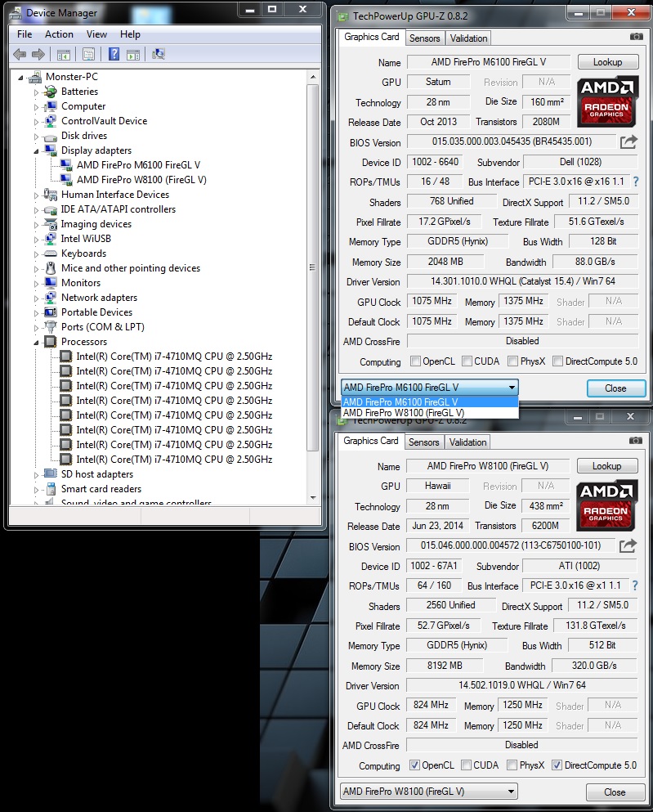Click screenshot camera icon in upper GPU-Z window
Image resolution: width=653 pixels, height=812 pixels.
[x=636, y=38]
